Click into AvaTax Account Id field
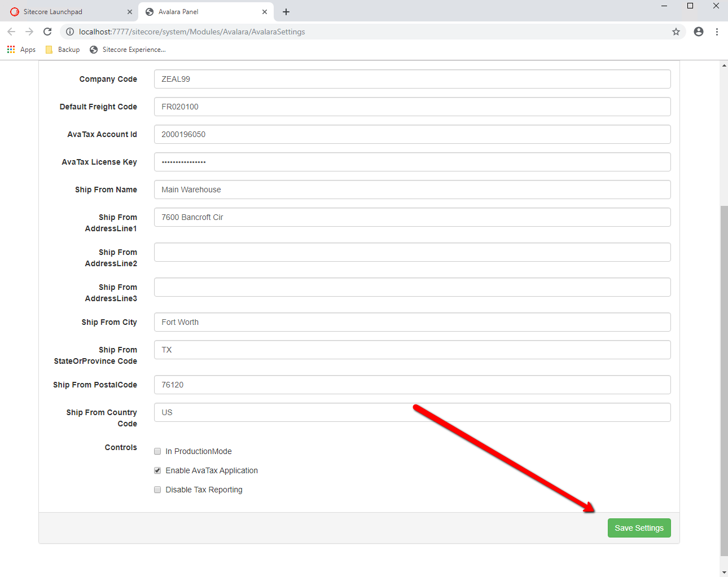This screenshot has height=577, width=728. point(412,134)
